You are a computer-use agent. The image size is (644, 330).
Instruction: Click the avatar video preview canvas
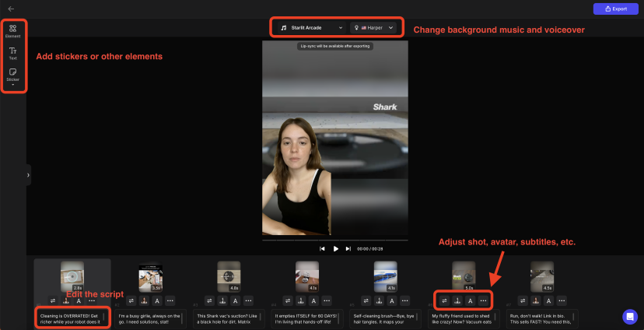point(335,138)
